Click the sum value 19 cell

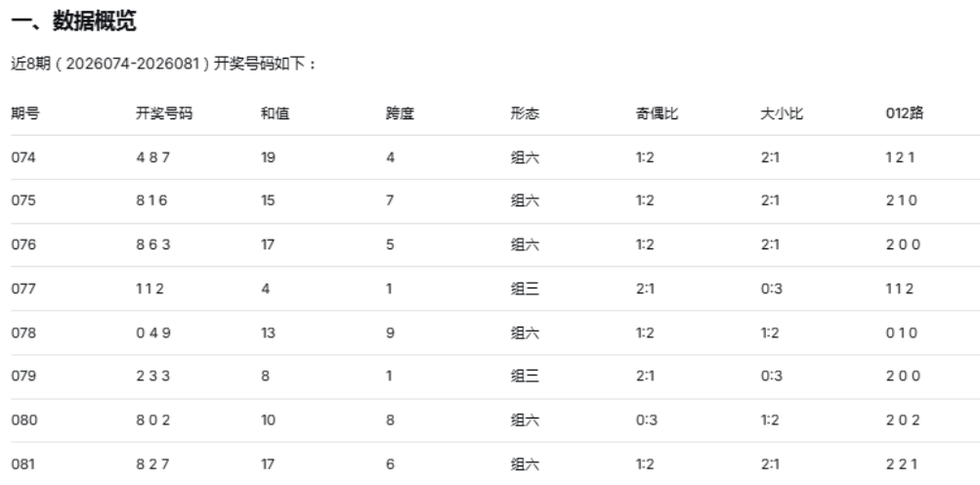[269, 157]
